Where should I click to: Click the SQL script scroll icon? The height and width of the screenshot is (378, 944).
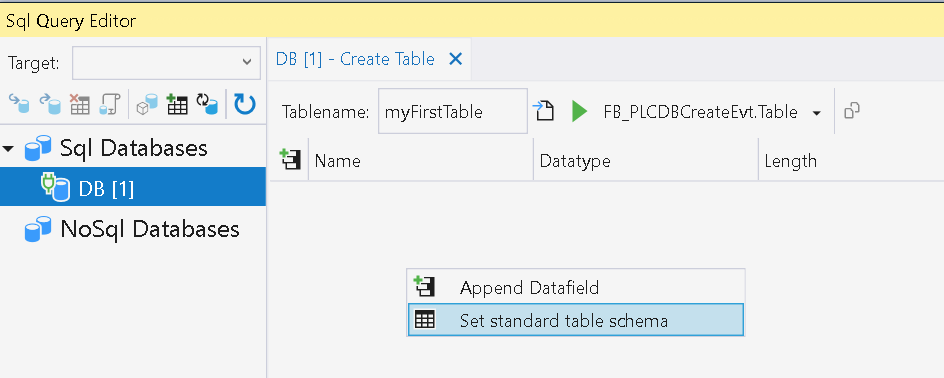coord(110,104)
